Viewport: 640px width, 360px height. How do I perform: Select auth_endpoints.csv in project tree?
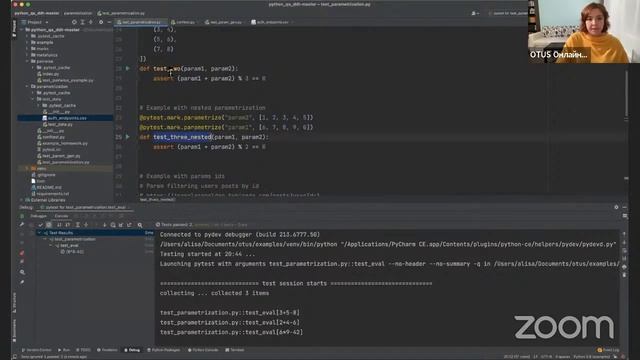[x=65, y=118]
